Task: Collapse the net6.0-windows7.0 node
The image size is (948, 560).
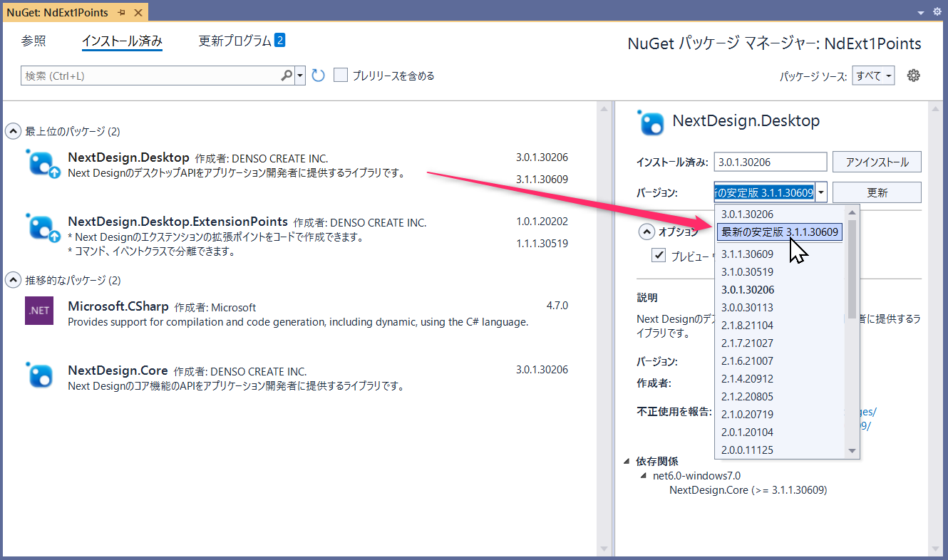Action: tap(644, 475)
